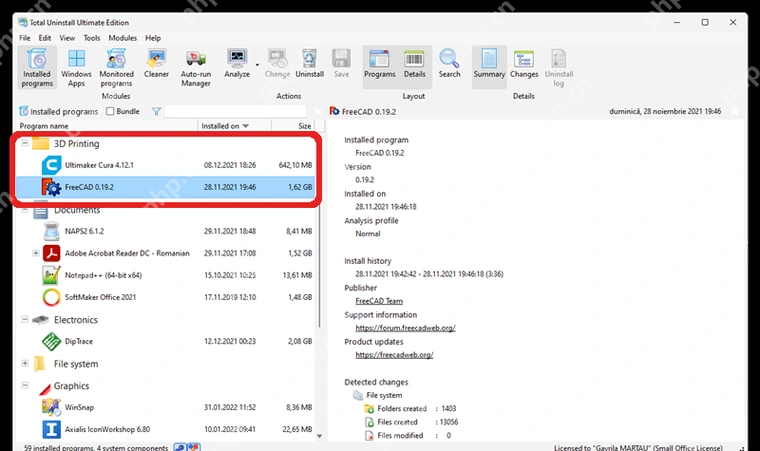The image size is (760, 451).
Task: Select the DipTrace program icon
Action: point(51,341)
